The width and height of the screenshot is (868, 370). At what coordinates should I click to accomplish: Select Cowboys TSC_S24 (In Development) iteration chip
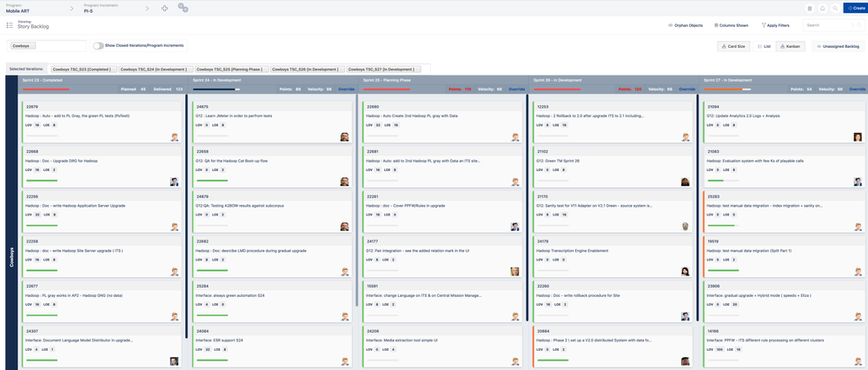point(156,69)
